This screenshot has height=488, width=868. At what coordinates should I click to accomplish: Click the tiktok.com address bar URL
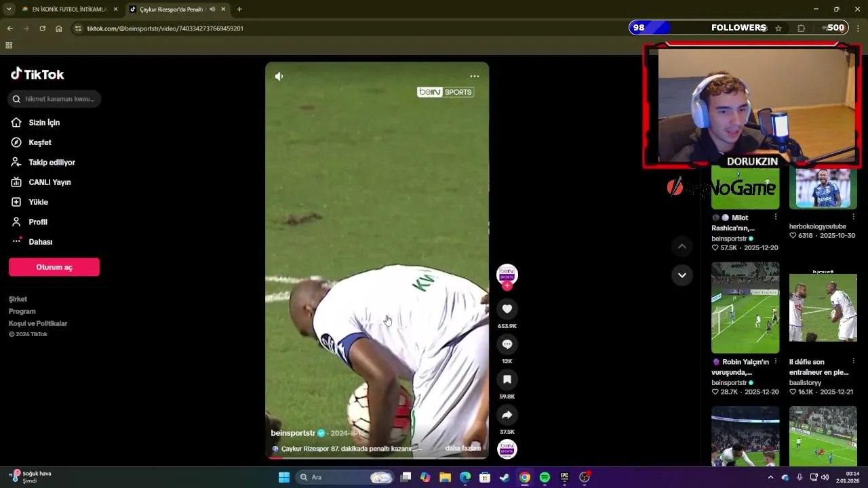tap(165, 28)
